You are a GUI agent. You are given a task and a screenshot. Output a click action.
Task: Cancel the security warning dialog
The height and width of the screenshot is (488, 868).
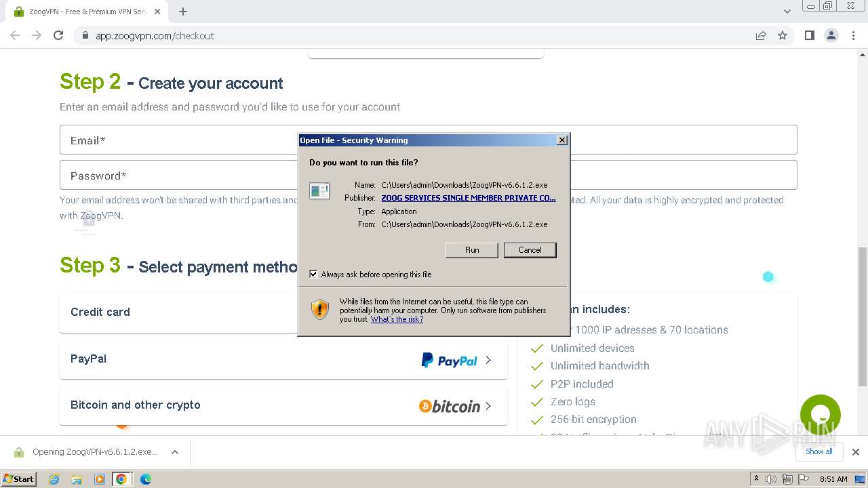pos(530,250)
